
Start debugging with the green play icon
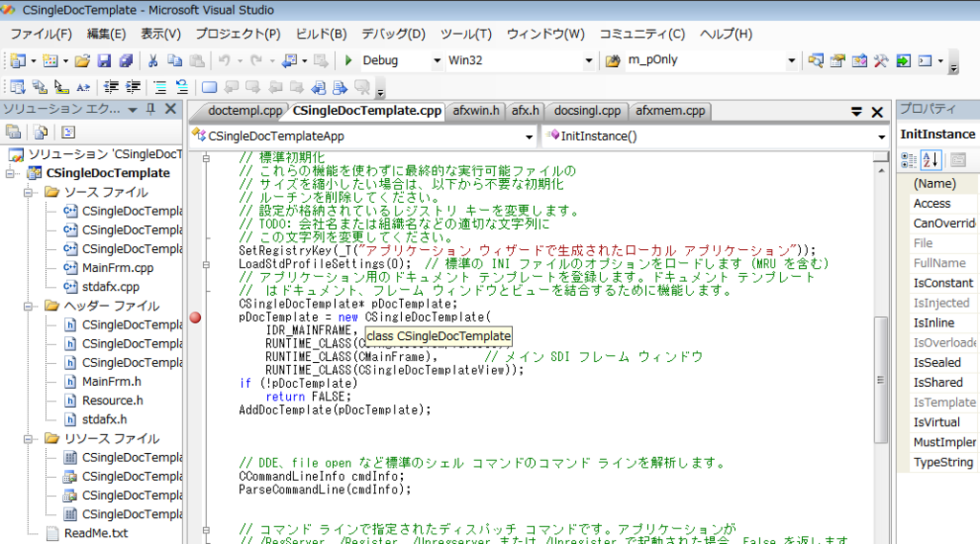point(348,60)
